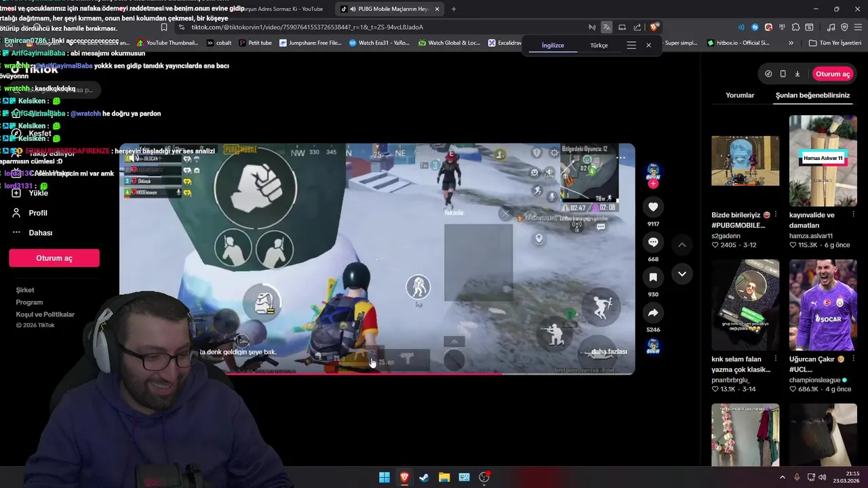This screenshot has height=488, width=868.
Task: Open 'kayınvalide ve damatları' video thumbnail
Action: [x=823, y=161]
